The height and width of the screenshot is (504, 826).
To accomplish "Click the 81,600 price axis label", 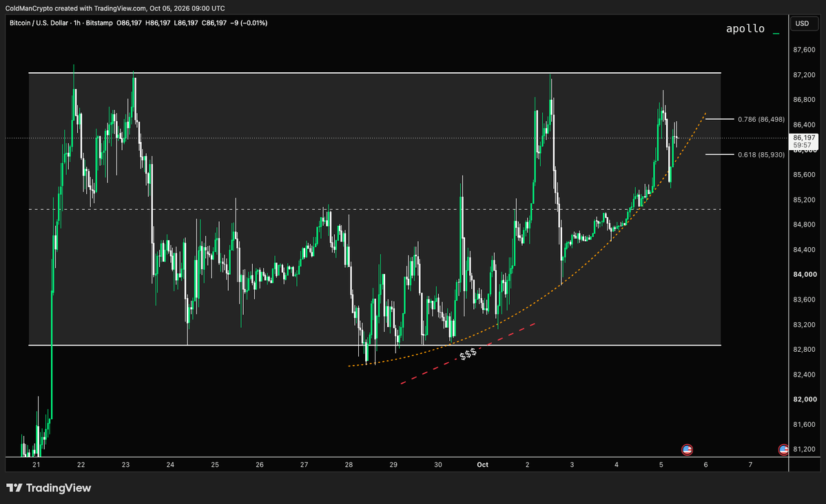I will pos(804,425).
